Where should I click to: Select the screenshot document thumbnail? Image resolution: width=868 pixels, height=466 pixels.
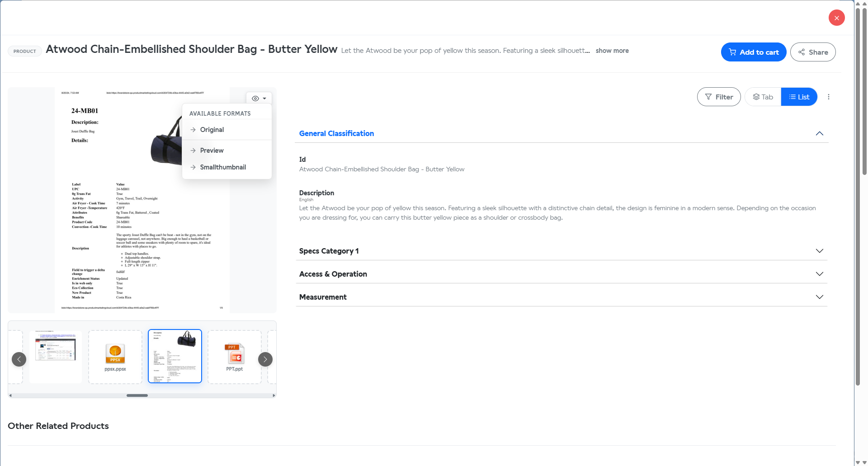56,357
